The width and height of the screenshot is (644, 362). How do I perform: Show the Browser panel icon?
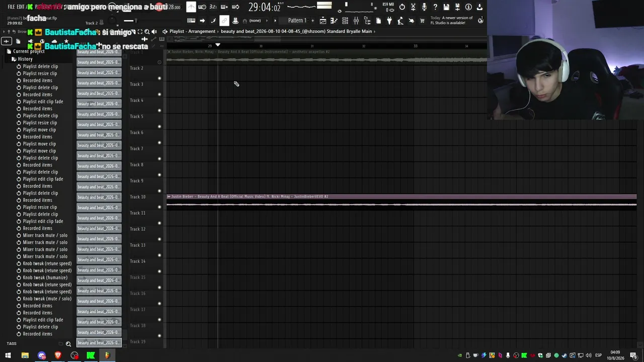pos(367,21)
